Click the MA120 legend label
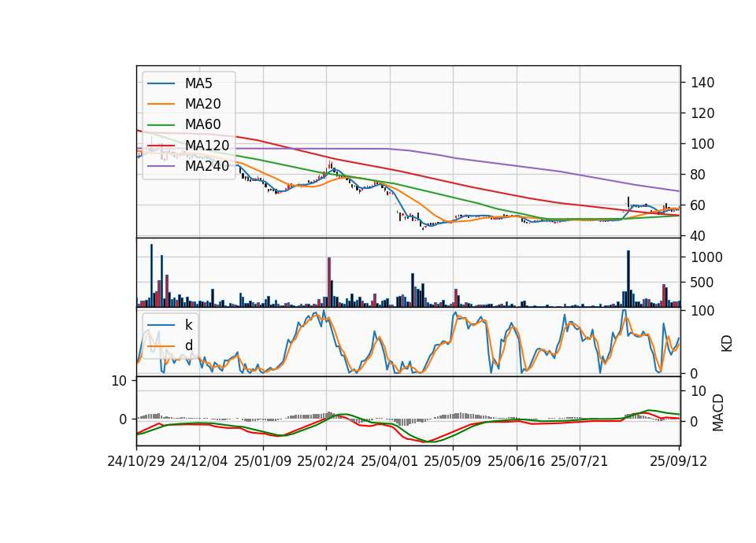756x543 pixels. (x=207, y=145)
